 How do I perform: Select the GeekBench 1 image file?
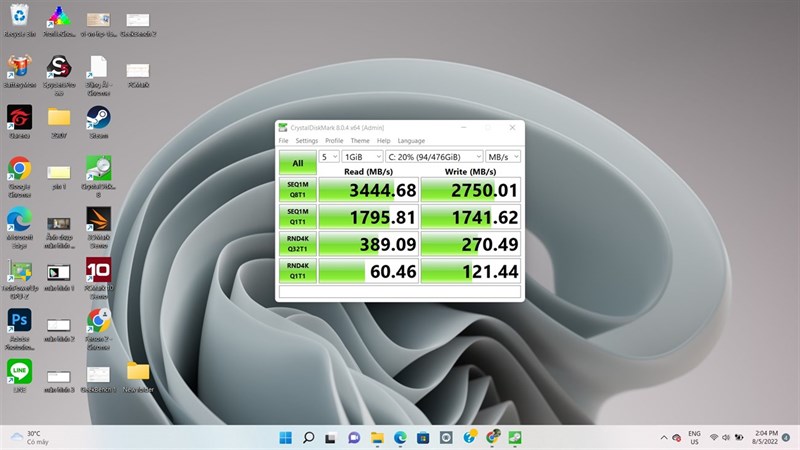click(98, 379)
